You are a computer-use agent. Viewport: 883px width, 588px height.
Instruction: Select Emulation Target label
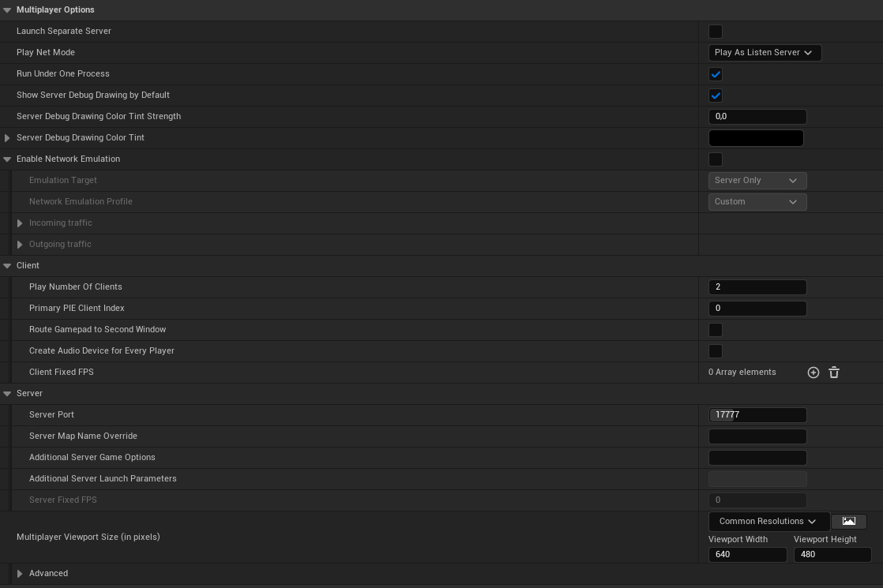[x=63, y=180]
